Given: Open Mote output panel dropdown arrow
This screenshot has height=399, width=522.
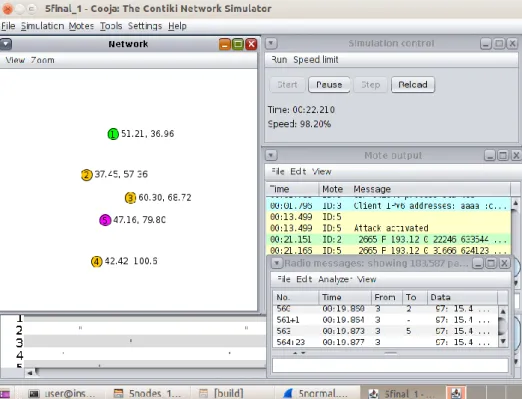Looking at the screenshot, I should pyautogui.click(x=271, y=155).
